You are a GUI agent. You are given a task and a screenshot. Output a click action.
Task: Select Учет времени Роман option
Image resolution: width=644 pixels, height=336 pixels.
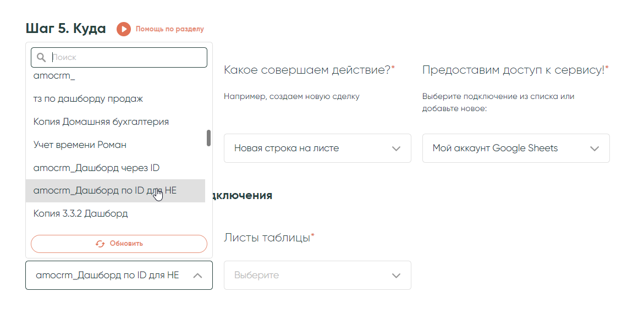(80, 145)
